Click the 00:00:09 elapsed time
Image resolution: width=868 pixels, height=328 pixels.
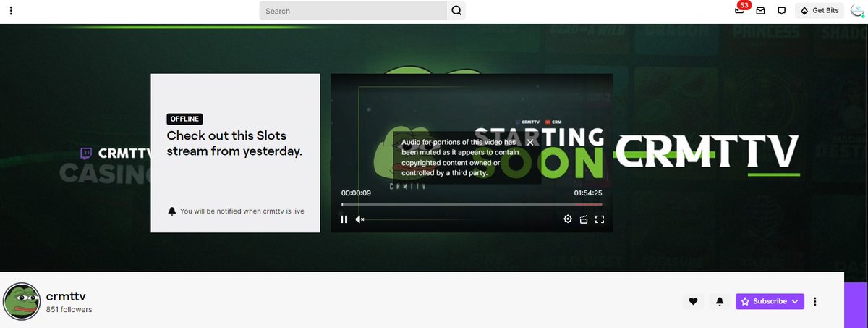coord(356,193)
